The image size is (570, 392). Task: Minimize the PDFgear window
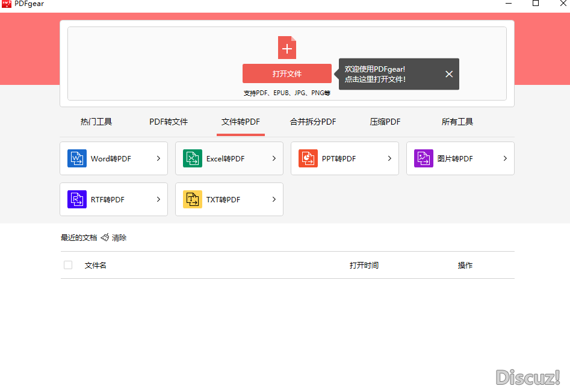point(509,3)
